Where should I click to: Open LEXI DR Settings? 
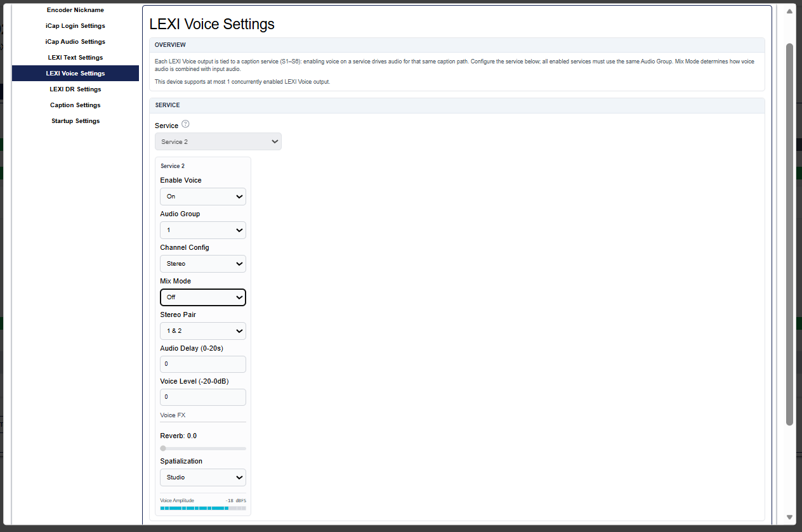76,89
